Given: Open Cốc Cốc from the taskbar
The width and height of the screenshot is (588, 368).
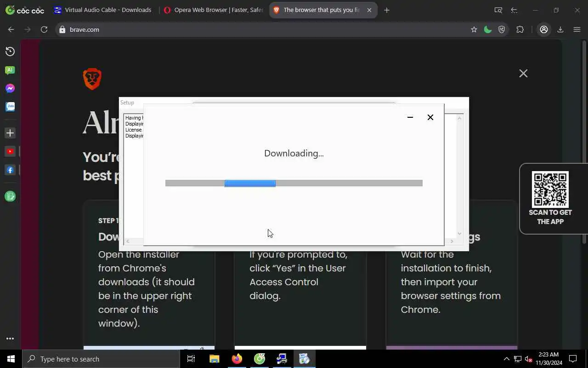Looking at the screenshot, I should 259,359.
